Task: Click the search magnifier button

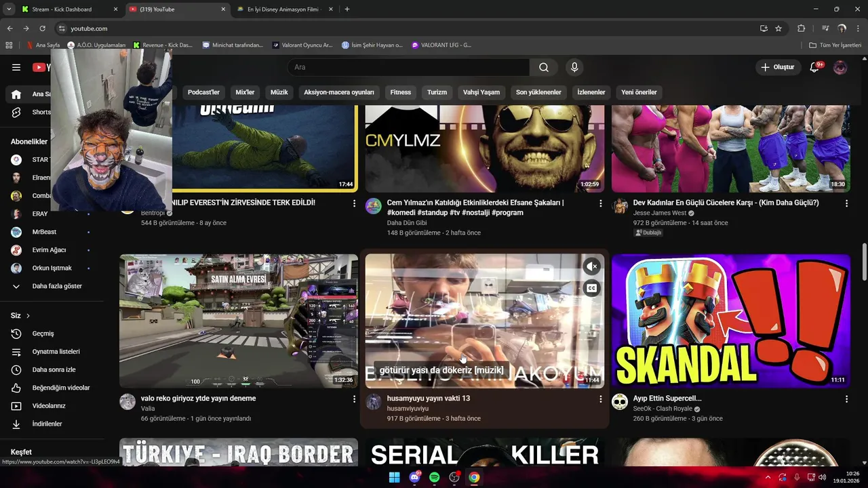Action: coord(544,67)
